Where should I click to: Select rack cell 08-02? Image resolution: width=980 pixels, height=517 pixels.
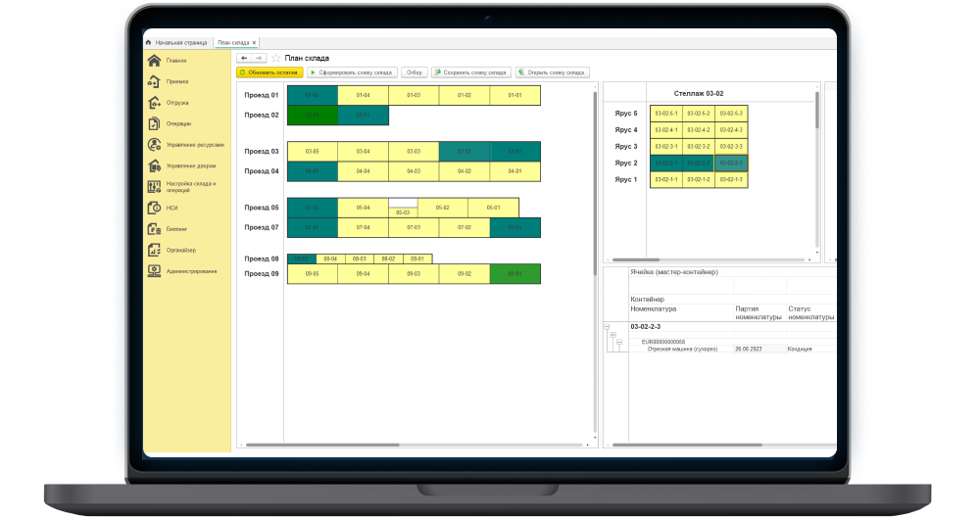[x=389, y=259]
